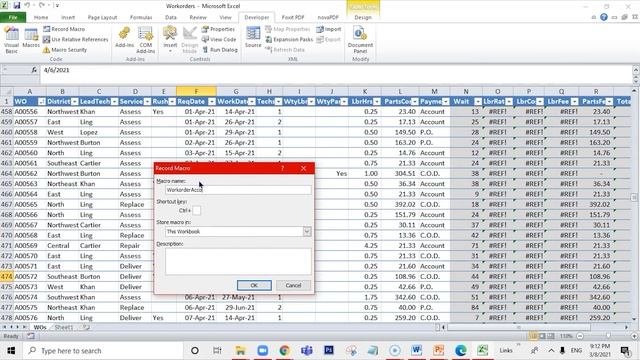Click the Windows search box
Image resolution: width=640 pixels, height=360 pixels.
(103, 351)
